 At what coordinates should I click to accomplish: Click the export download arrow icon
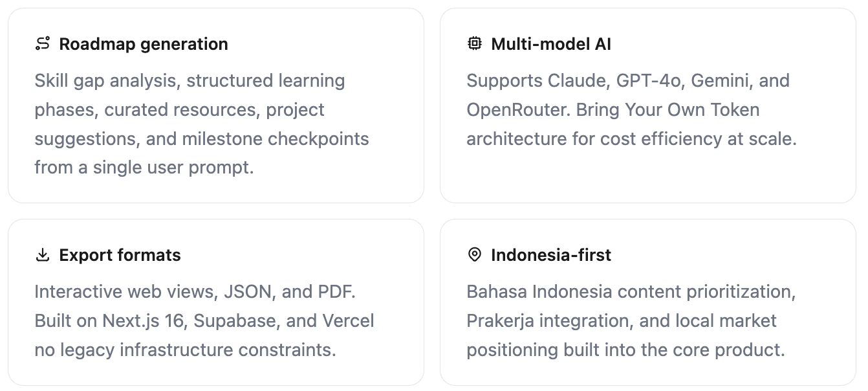click(43, 255)
